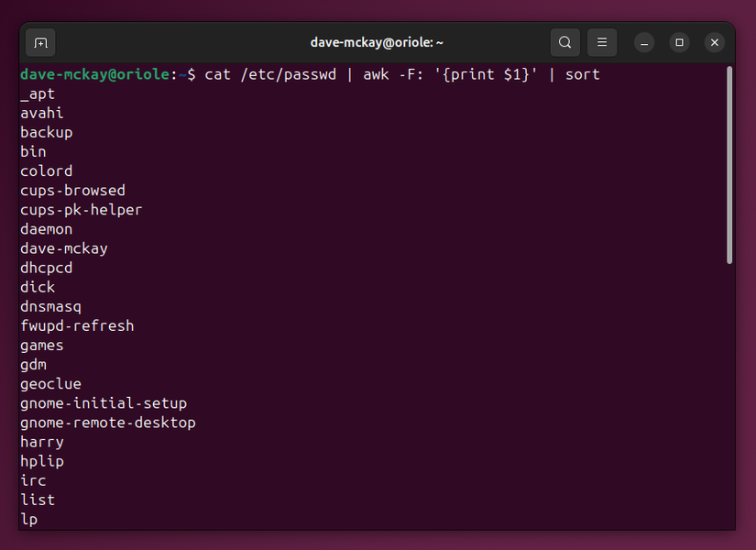Click the dick username line
Image resolution: width=756 pixels, height=550 pixels.
click(x=37, y=287)
